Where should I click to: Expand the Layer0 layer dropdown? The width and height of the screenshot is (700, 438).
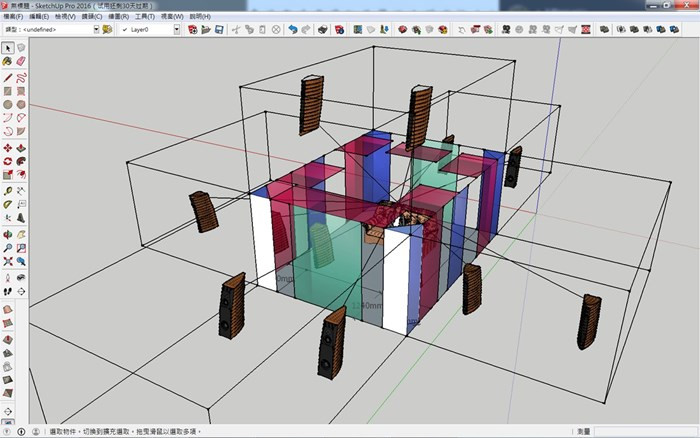(x=177, y=30)
